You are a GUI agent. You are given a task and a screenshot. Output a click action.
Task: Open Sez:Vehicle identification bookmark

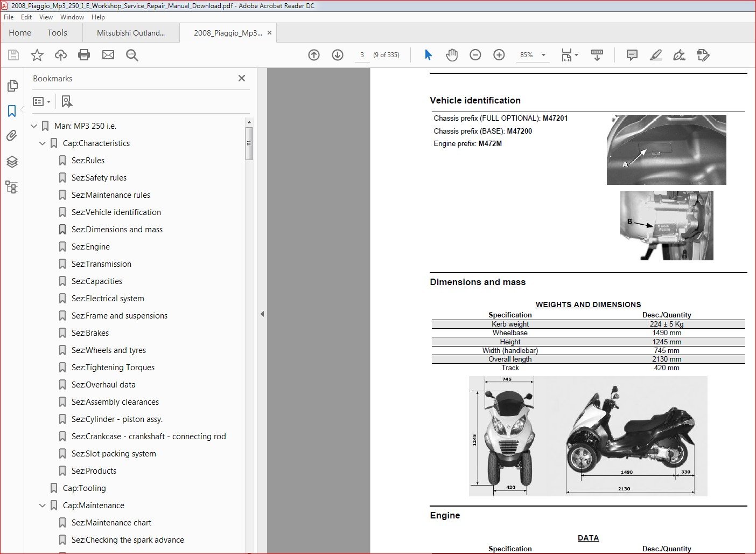tap(116, 212)
